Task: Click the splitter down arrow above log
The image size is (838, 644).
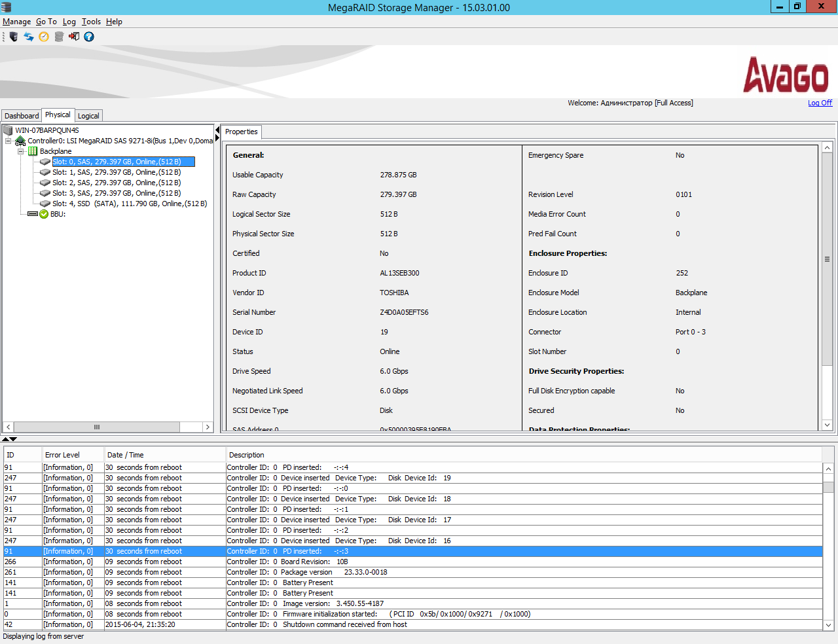Action: [x=13, y=439]
